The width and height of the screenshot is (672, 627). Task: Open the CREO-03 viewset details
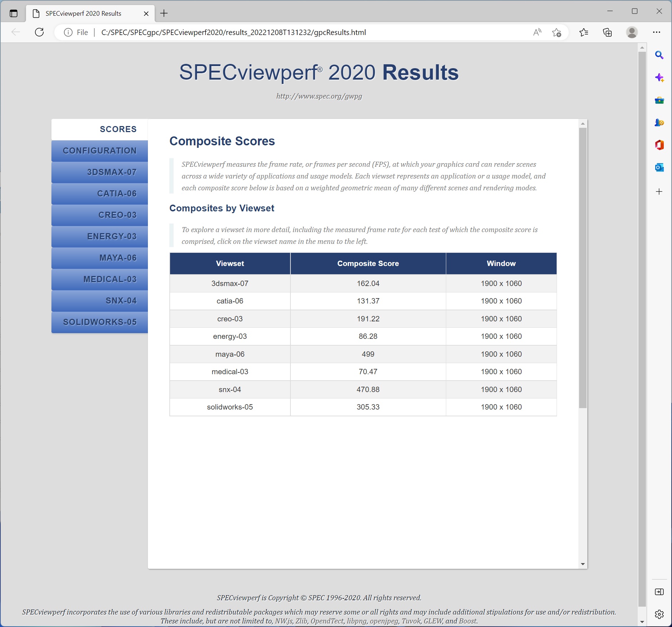(100, 215)
